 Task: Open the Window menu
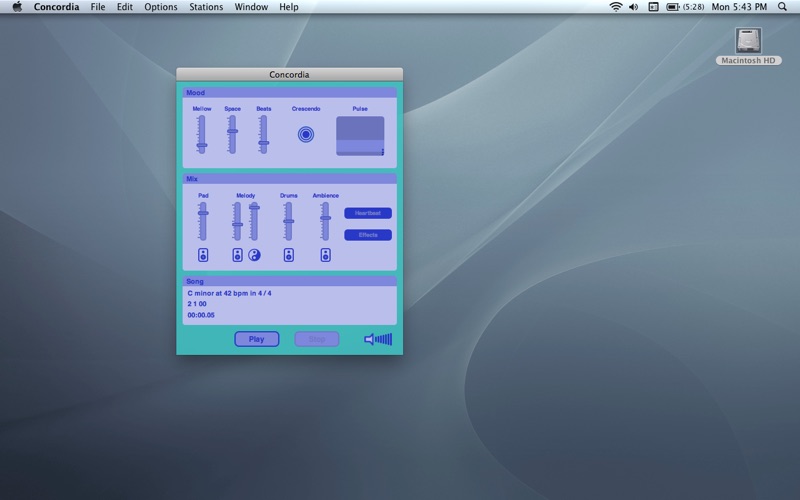click(251, 7)
